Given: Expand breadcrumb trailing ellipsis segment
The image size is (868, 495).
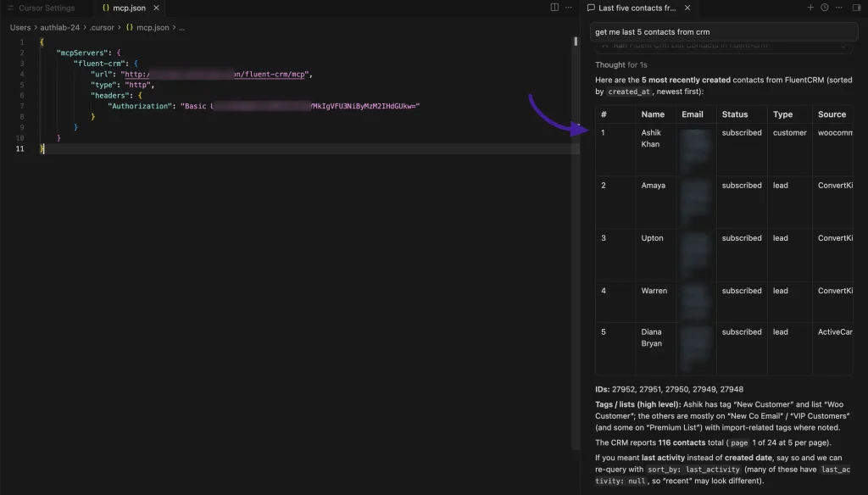Looking at the screenshot, I should click(x=181, y=27).
